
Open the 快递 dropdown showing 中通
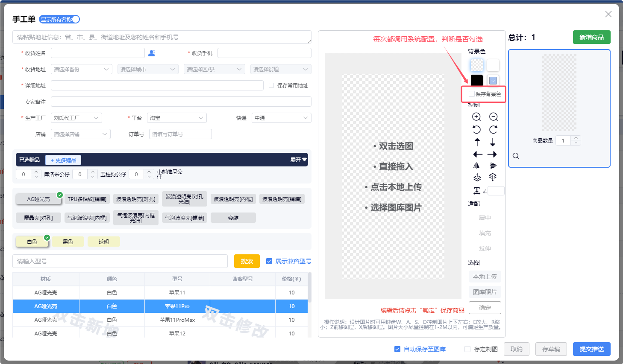click(282, 118)
